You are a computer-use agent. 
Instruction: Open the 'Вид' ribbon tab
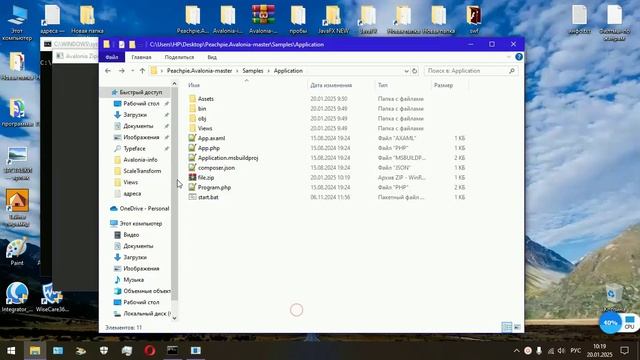point(212,57)
